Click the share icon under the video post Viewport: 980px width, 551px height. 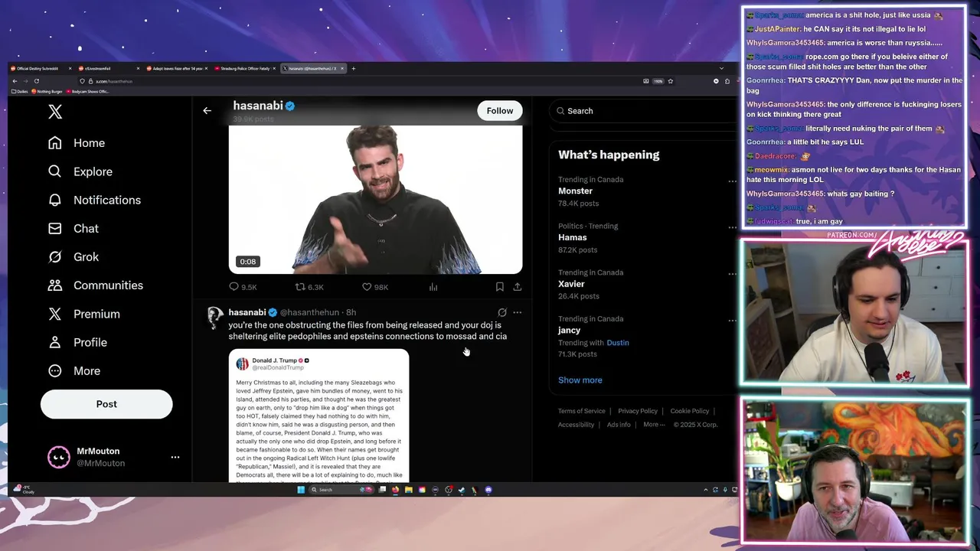pos(518,287)
